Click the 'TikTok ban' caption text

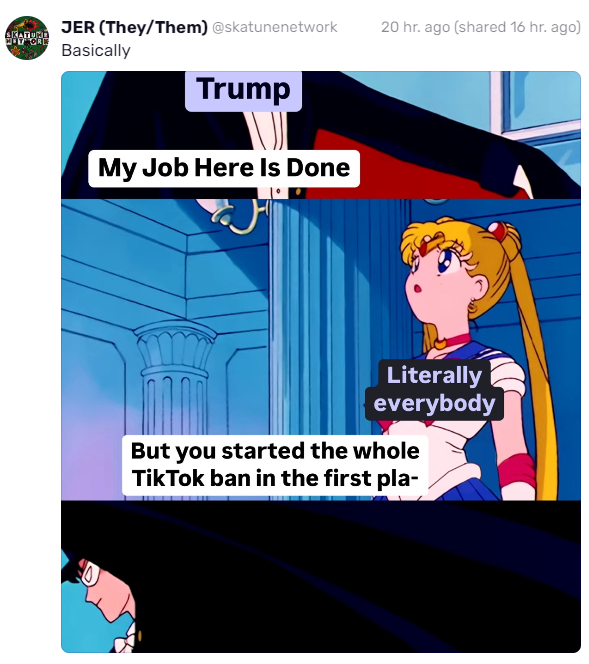(275, 465)
